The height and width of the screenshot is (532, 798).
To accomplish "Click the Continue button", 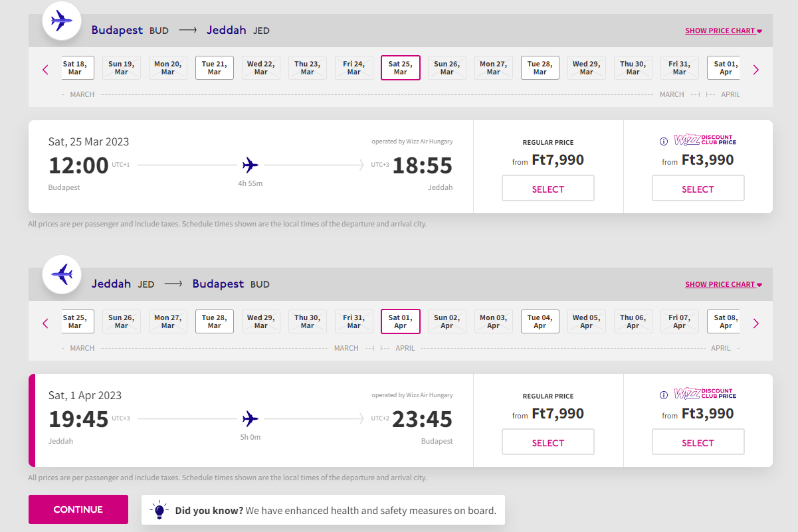I will (x=78, y=509).
